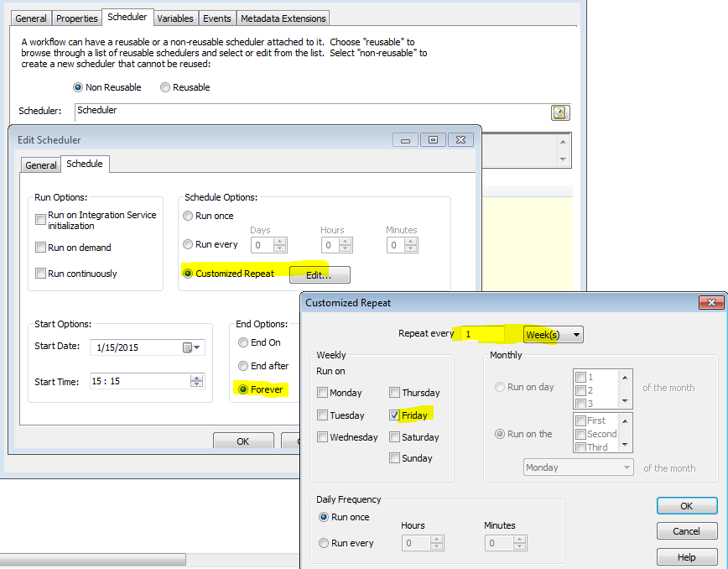The width and height of the screenshot is (728, 569).
Task: Enable the Run continuously option
Action: point(40,273)
